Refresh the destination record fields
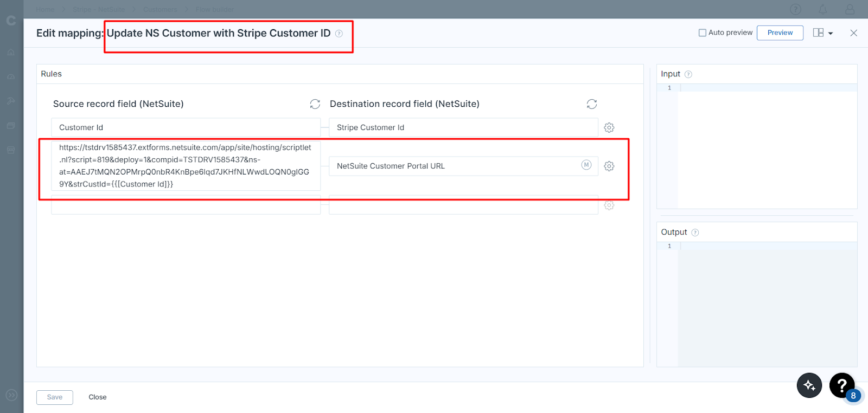Image resolution: width=868 pixels, height=413 pixels. [x=591, y=104]
